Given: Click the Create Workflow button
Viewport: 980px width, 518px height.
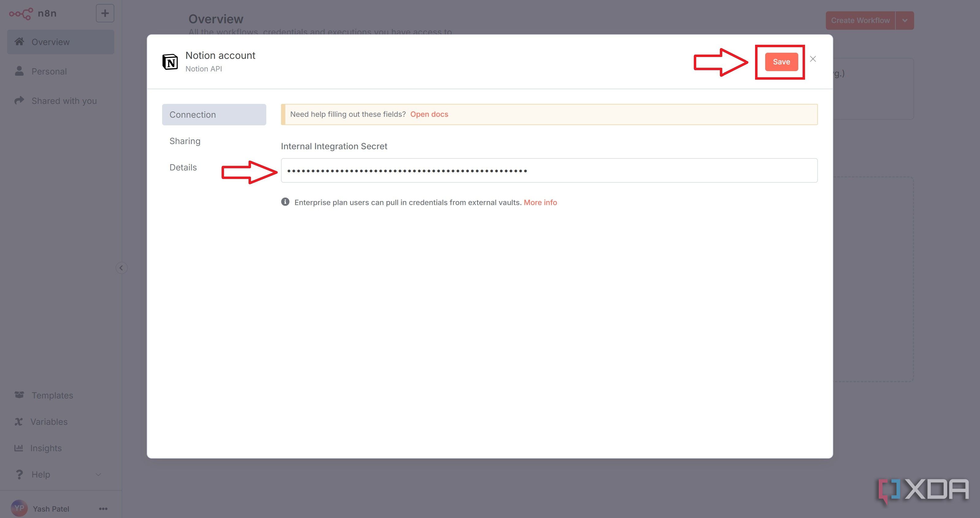Looking at the screenshot, I should (x=860, y=21).
